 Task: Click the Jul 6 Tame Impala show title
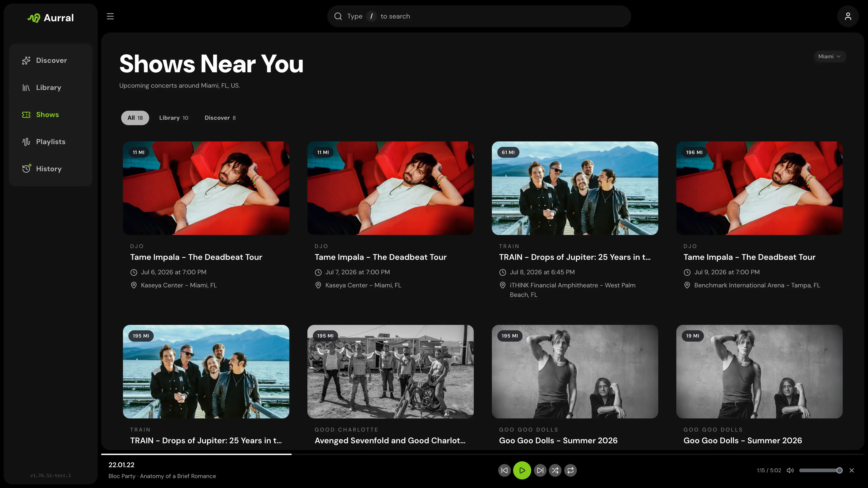pyautogui.click(x=196, y=257)
